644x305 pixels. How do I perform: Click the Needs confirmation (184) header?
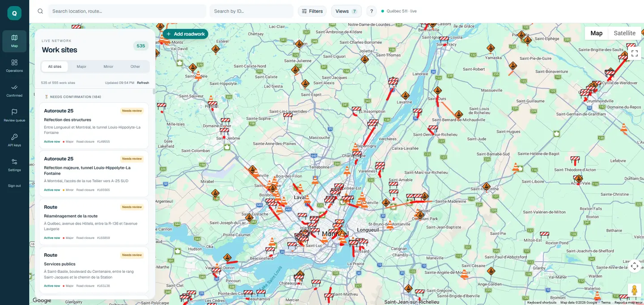pos(72,97)
